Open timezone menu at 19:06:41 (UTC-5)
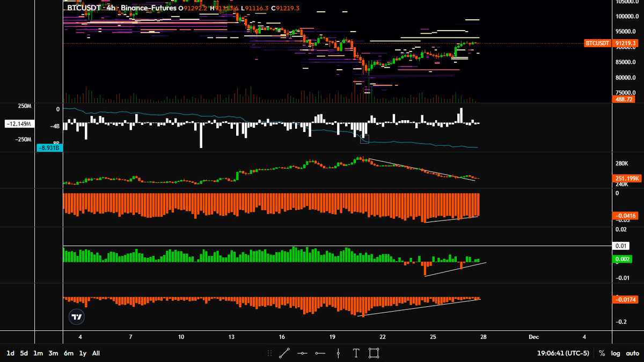Viewport: 644px width, 362px height. [563, 353]
